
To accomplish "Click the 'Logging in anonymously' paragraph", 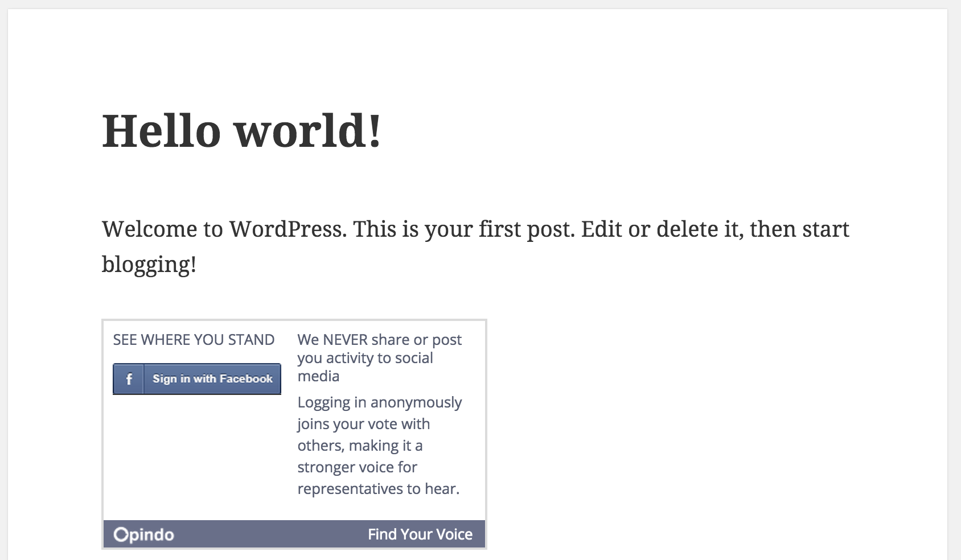I will pyautogui.click(x=380, y=445).
